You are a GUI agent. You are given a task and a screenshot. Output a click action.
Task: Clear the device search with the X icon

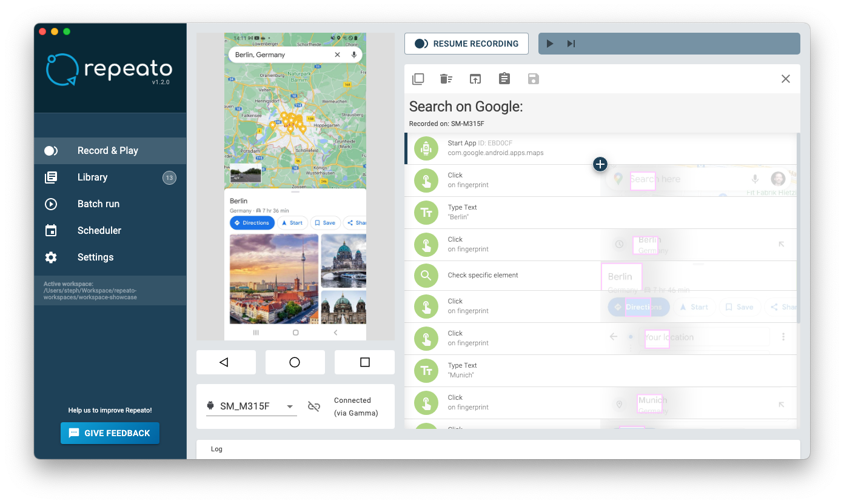point(338,55)
